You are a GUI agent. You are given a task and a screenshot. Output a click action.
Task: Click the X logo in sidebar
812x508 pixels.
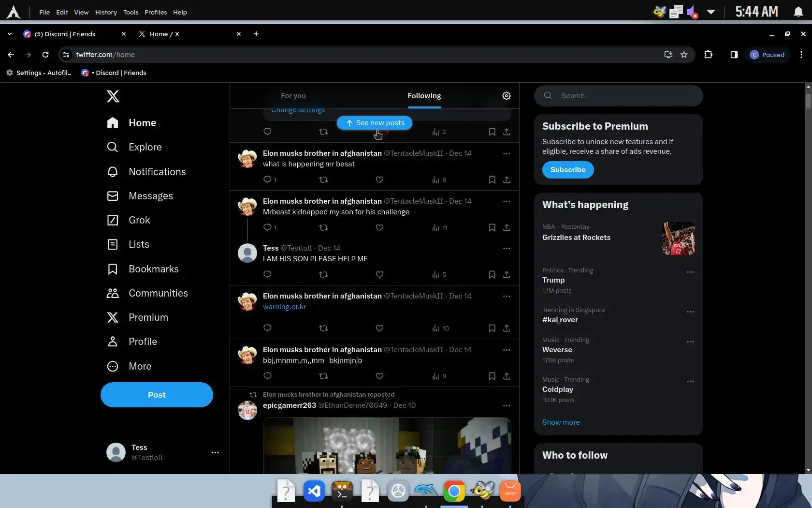[x=113, y=96]
